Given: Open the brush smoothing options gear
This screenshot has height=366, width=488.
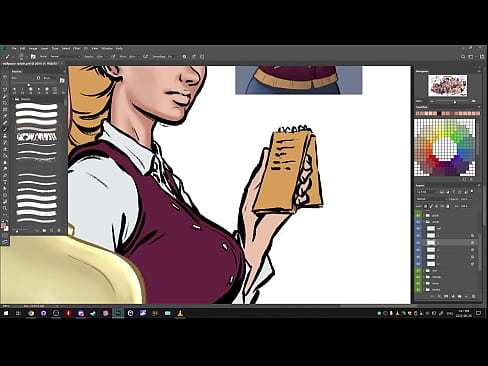Looking at the screenshot, I should pyautogui.click(x=184, y=57).
